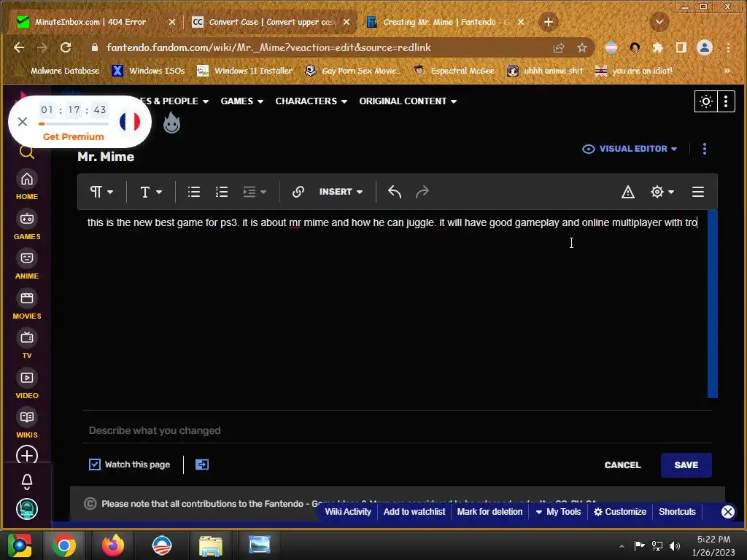747x560 pixels.
Task: Redo the edit
Action: point(422,192)
